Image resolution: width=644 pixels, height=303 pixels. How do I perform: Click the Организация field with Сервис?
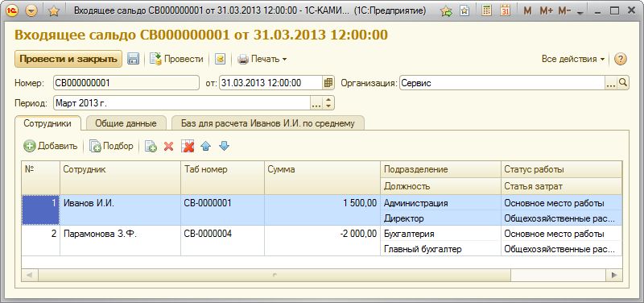pyautogui.click(x=502, y=83)
